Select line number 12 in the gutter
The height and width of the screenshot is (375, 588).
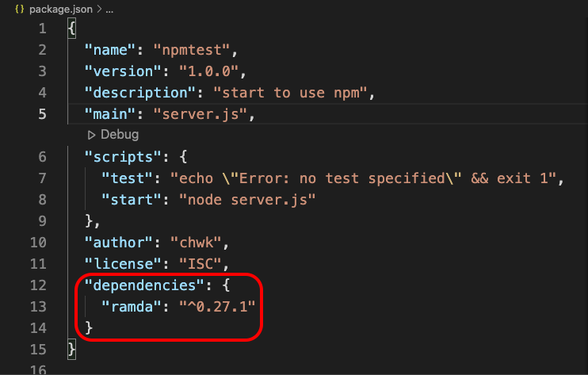[38, 285]
